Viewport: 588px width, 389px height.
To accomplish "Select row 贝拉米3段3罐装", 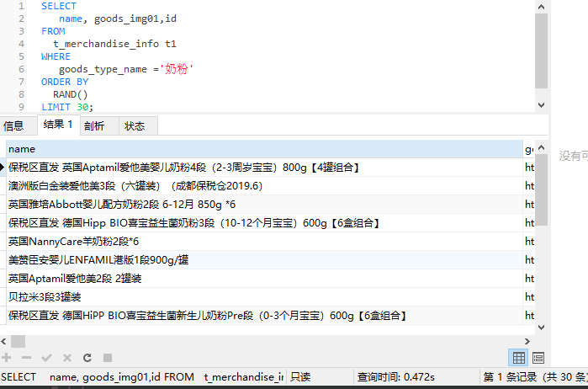I will coord(264,297).
